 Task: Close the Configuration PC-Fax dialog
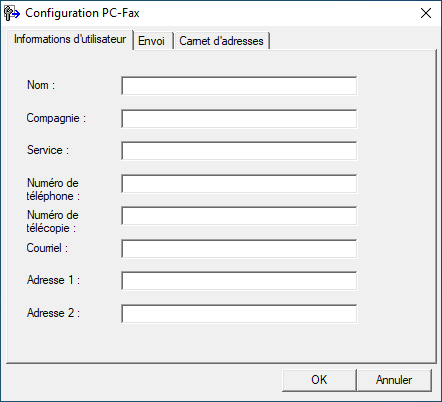click(x=426, y=13)
